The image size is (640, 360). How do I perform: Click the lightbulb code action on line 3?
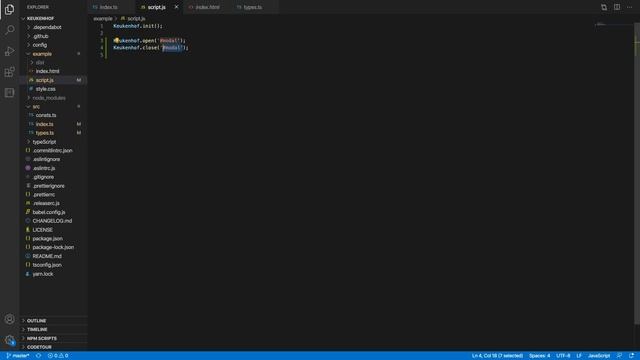(x=116, y=40)
